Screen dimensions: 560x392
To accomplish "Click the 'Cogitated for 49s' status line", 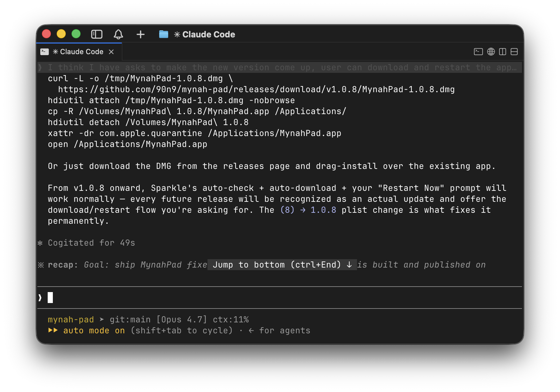I will pos(91,243).
